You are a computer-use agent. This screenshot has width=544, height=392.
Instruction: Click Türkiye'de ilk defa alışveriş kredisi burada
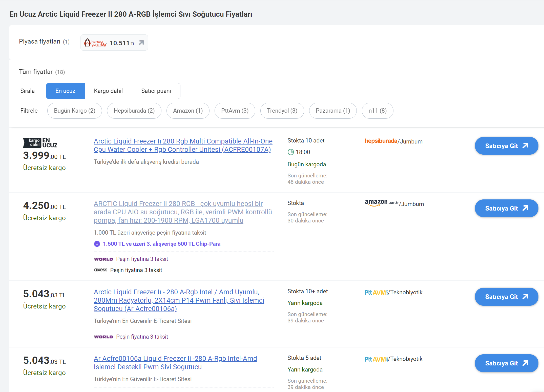[146, 162]
